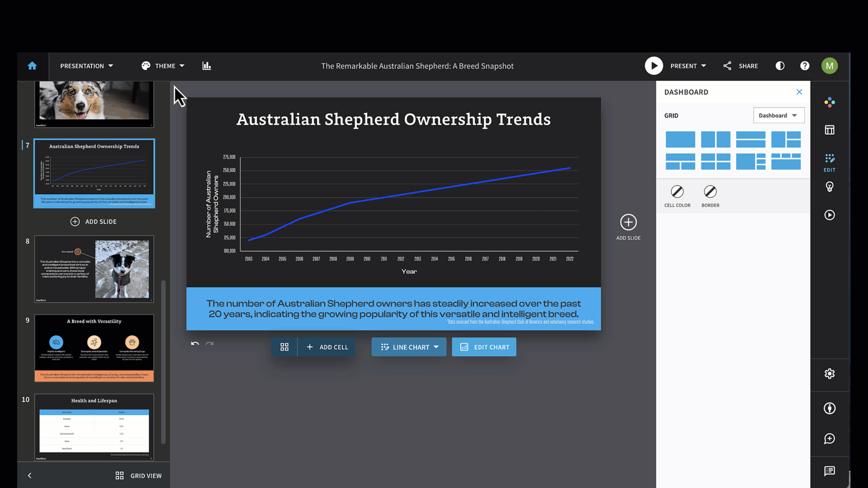Select slide 9 A Breed with Versatility thumbnail
Image resolution: width=868 pixels, height=488 pixels.
click(x=94, y=348)
